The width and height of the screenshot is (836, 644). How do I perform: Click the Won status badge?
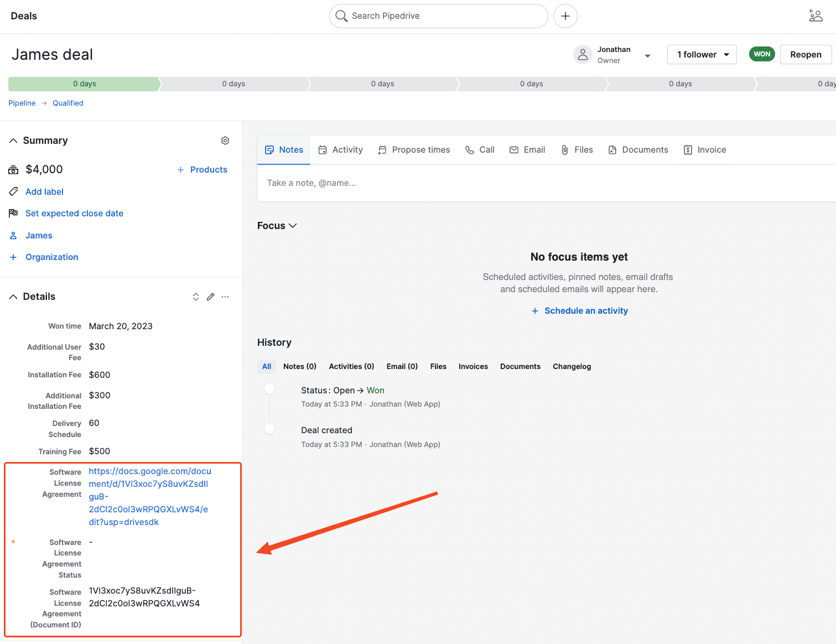[x=762, y=54]
